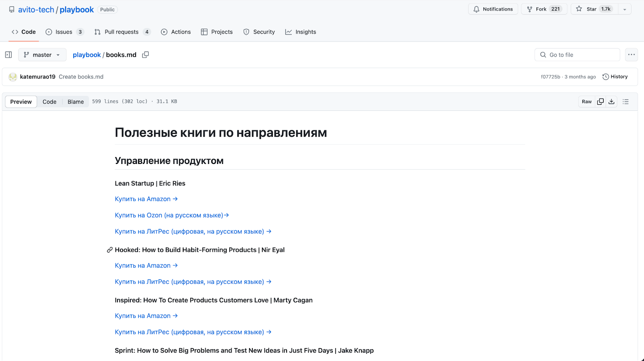Click the Fork count 221
The height and width of the screenshot is (361, 644).
pyautogui.click(x=555, y=9)
